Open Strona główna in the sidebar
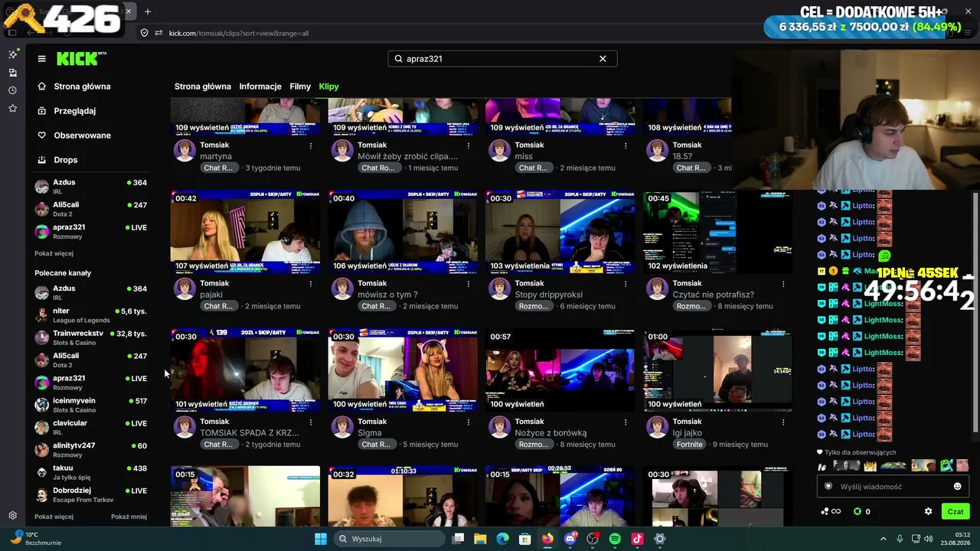Image resolution: width=980 pixels, height=551 pixels. click(x=74, y=86)
